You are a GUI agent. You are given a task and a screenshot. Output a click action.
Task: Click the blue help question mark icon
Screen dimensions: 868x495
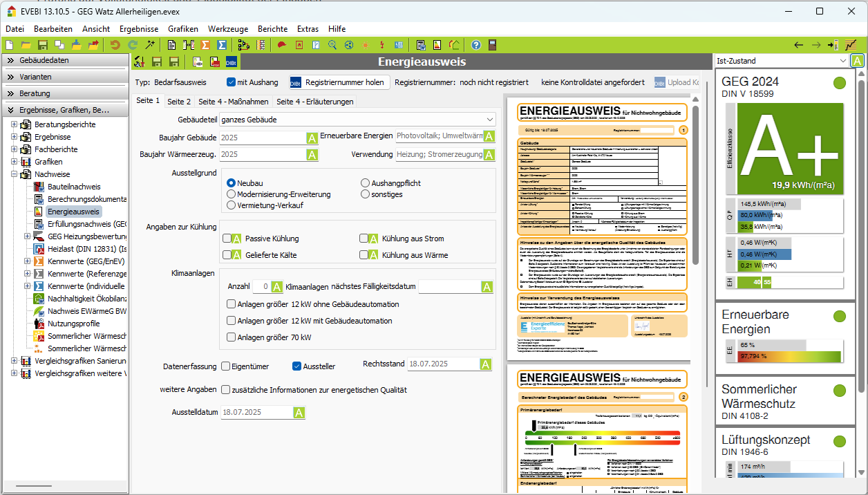[476, 45]
